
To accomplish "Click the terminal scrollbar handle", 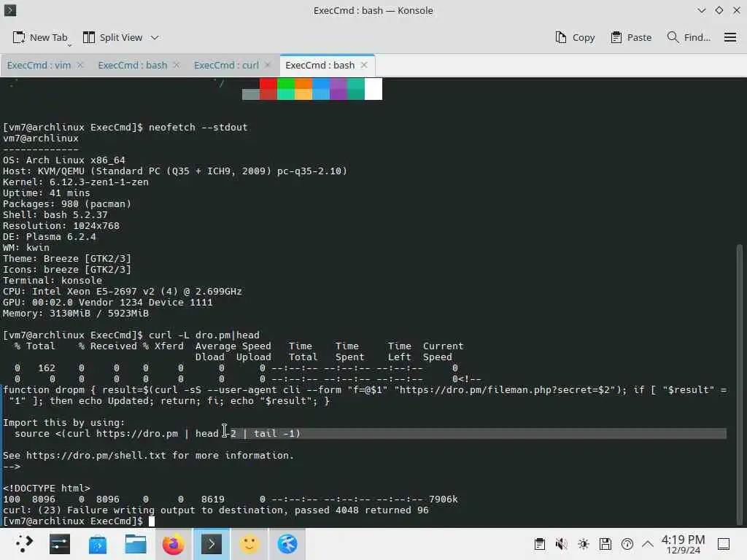I will coord(740,384).
